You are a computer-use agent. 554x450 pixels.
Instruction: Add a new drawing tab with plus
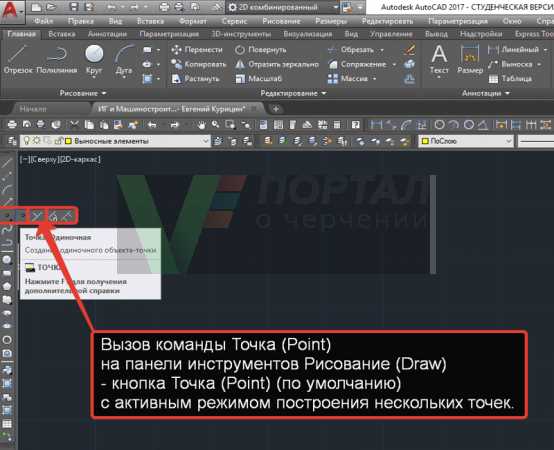point(276,109)
